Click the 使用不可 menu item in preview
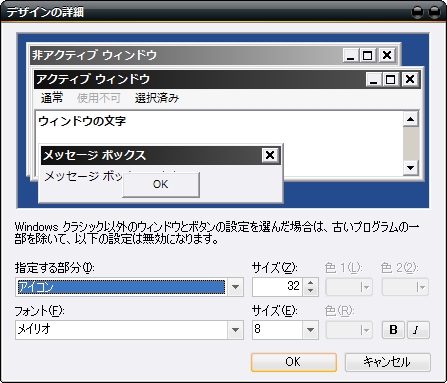This screenshot has height=383, width=447. 99,98
